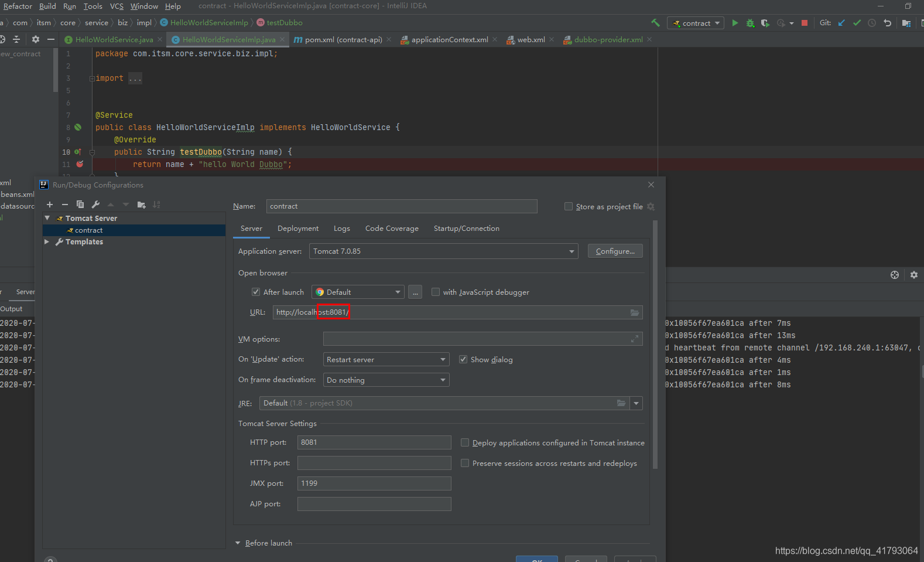The height and width of the screenshot is (562, 924).
Task: Enable Preserve sessions across restarts and redeploys
Action: pos(465,463)
